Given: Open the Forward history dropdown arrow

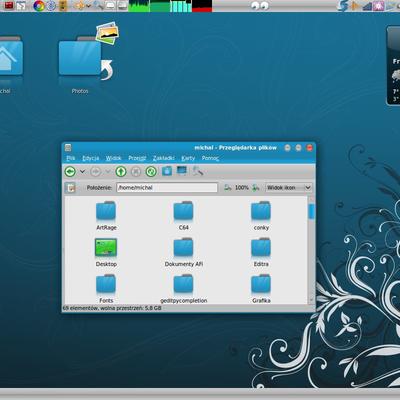Looking at the screenshot, I should (108, 172).
